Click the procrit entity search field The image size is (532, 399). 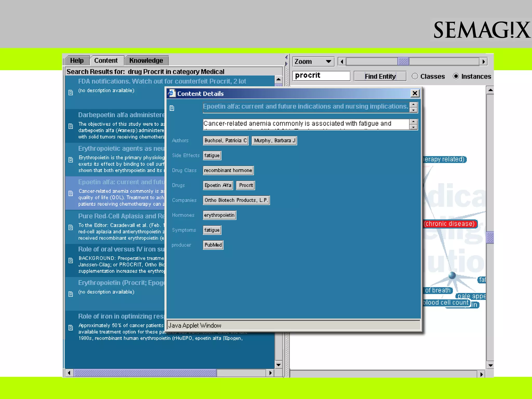[x=321, y=76]
